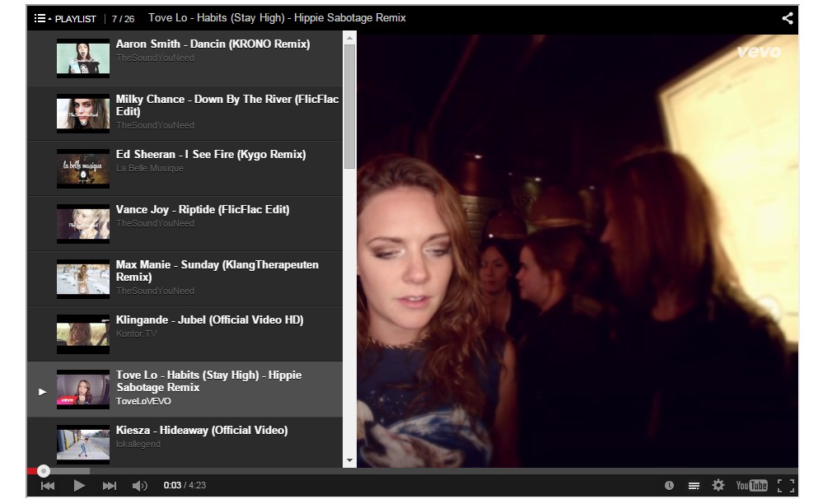823x504 pixels.
Task: Seek along the video progress bar
Action: [x=413, y=471]
